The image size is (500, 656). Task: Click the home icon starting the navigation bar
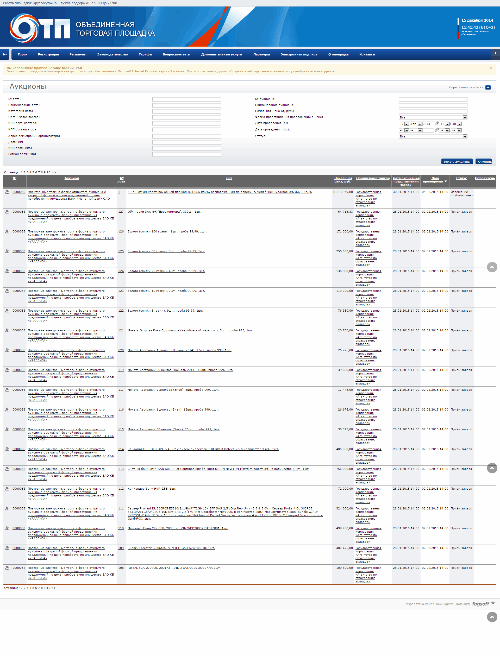[x=5, y=54]
